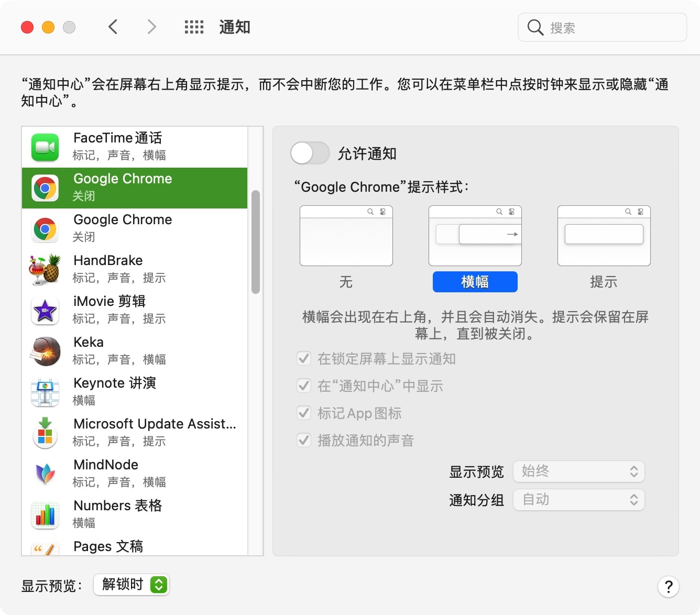Click the search magnifier icon
Viewport: 700px width, 615px height.
535,27
